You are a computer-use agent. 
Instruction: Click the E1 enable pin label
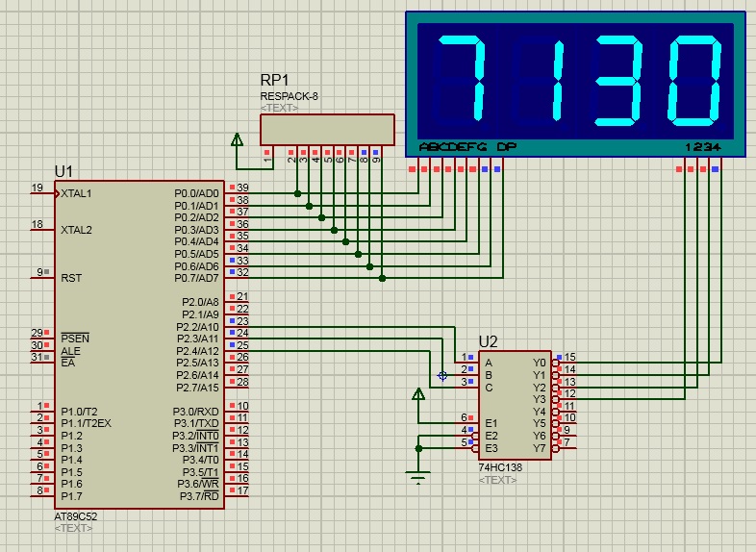coord(491,423)
